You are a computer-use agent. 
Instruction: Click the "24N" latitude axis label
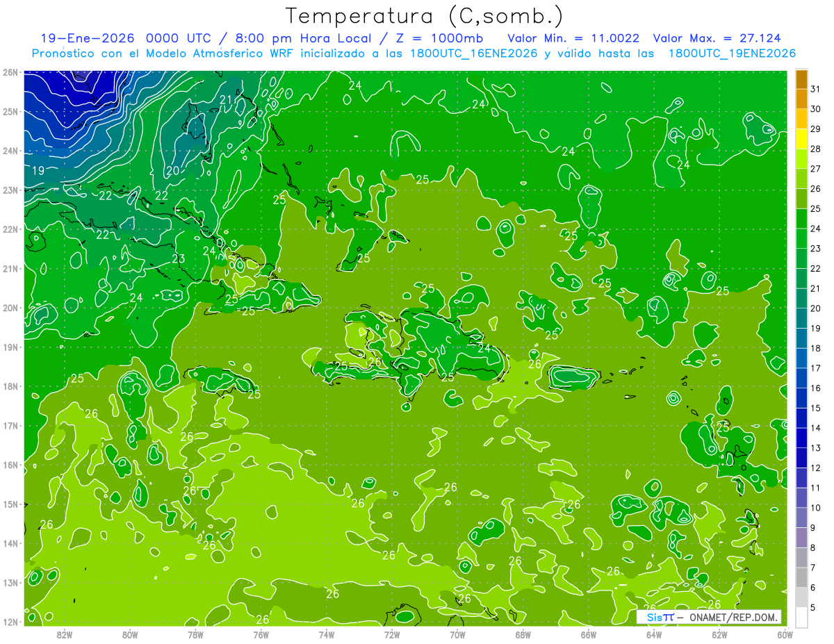pyautogui.click(x=10, y=151)
